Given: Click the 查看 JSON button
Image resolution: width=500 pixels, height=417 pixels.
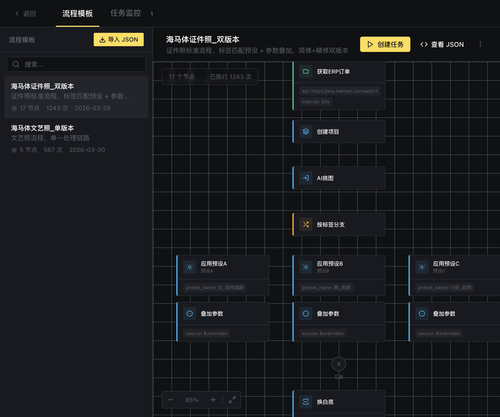Looking at the screenshot, I should coord(442,44).
